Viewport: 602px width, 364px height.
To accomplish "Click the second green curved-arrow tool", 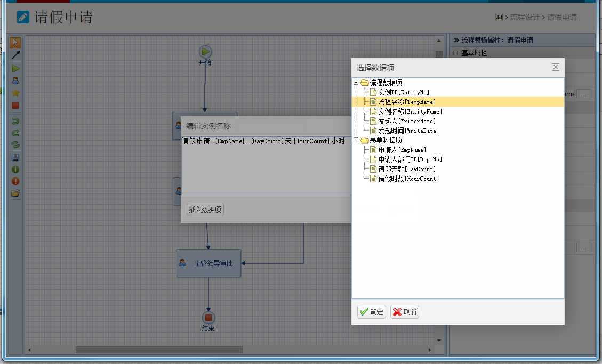I will coord(16,133).
